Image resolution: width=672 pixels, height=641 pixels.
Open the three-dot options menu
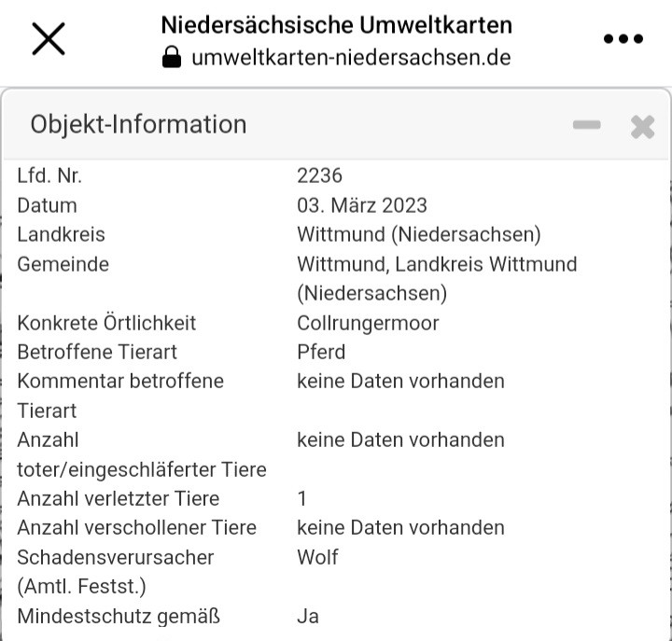pyautogui.click(x=623, y=39)
